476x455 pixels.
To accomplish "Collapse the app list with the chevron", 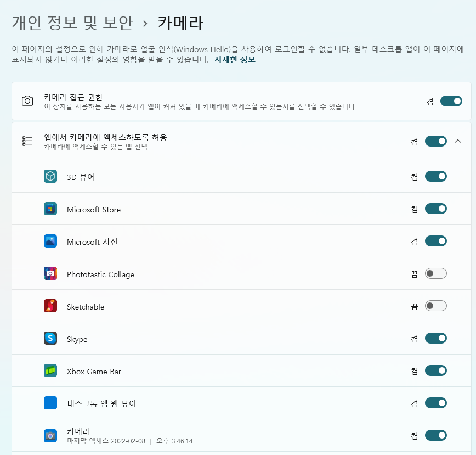I will tap(458, 141).
